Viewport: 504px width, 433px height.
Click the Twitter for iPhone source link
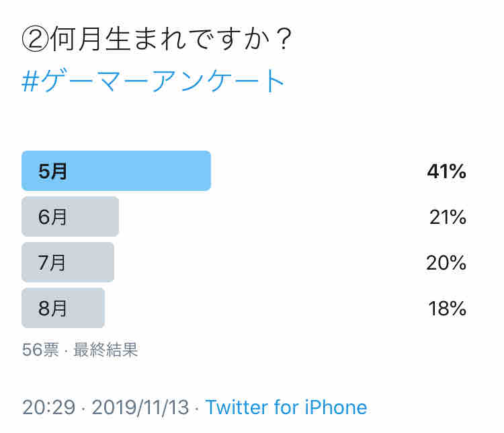pos(286,407)
